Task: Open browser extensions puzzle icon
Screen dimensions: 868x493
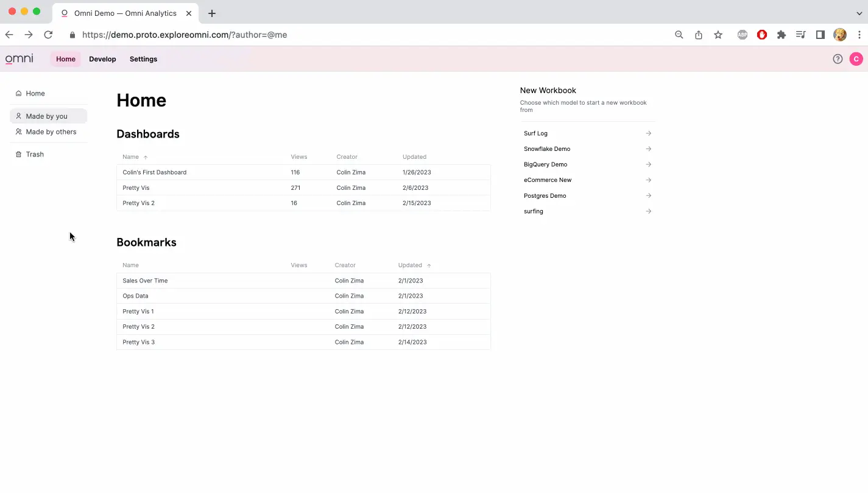Action: pyautogui.click(x=782, y=35)
